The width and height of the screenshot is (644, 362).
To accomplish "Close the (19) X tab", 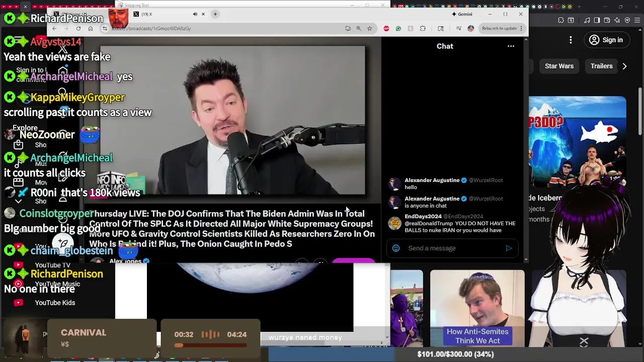I will point(203,14).
